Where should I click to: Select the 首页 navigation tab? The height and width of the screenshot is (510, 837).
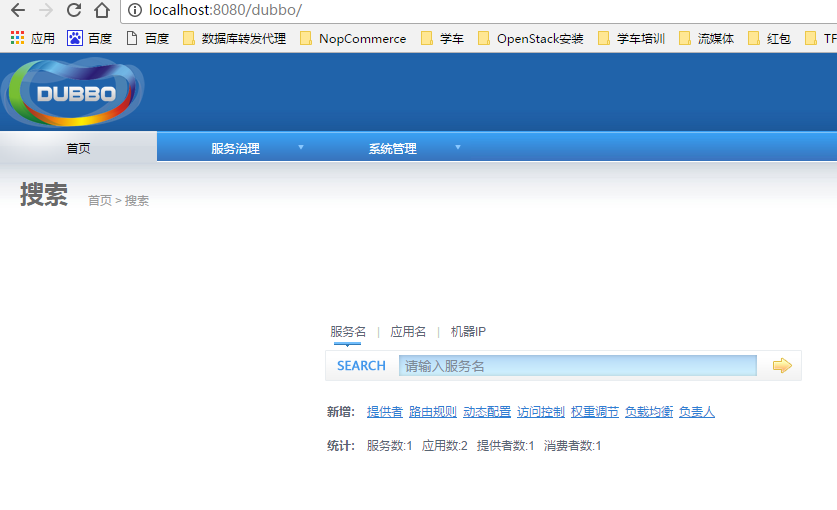pos(78,147)
